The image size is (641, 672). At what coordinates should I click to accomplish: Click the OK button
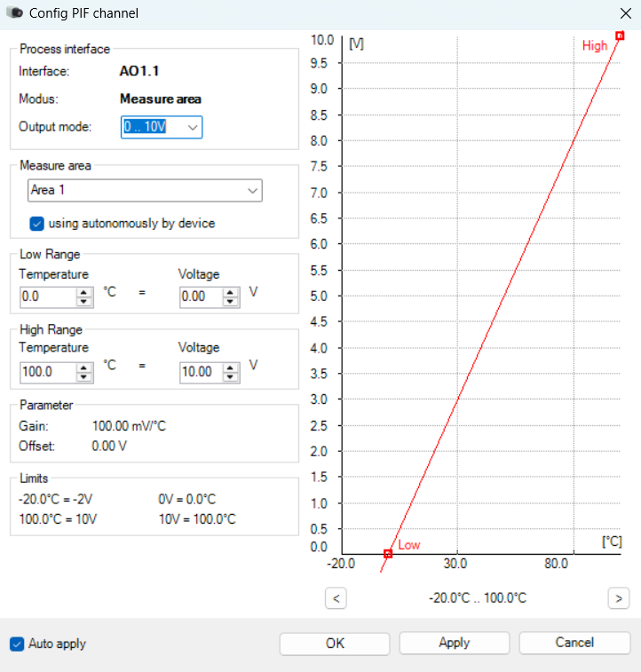coord(335,644)
